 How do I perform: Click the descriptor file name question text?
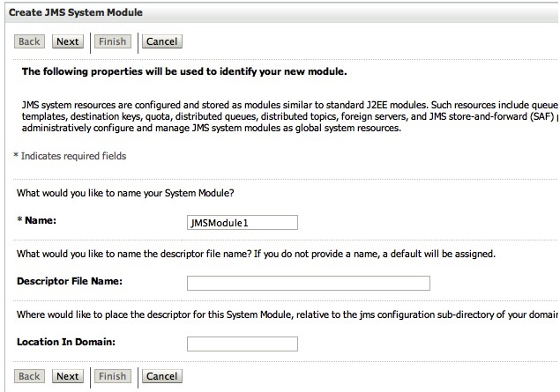[x=256, y=254]
